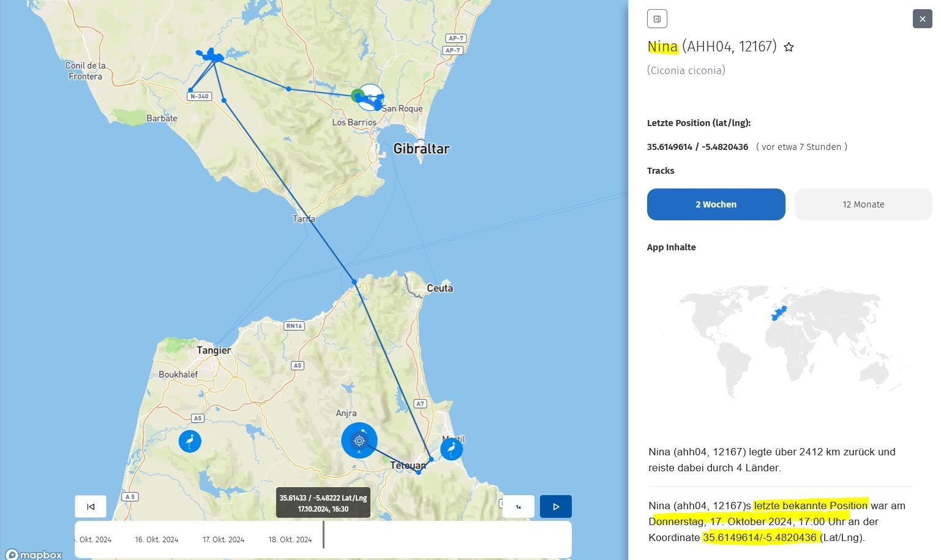Collapse the side panel using the top icon

tap(657, 19)
